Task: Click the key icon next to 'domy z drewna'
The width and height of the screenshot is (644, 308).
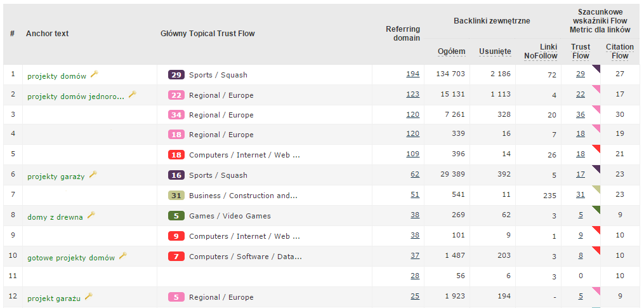Action: (91, 215)
